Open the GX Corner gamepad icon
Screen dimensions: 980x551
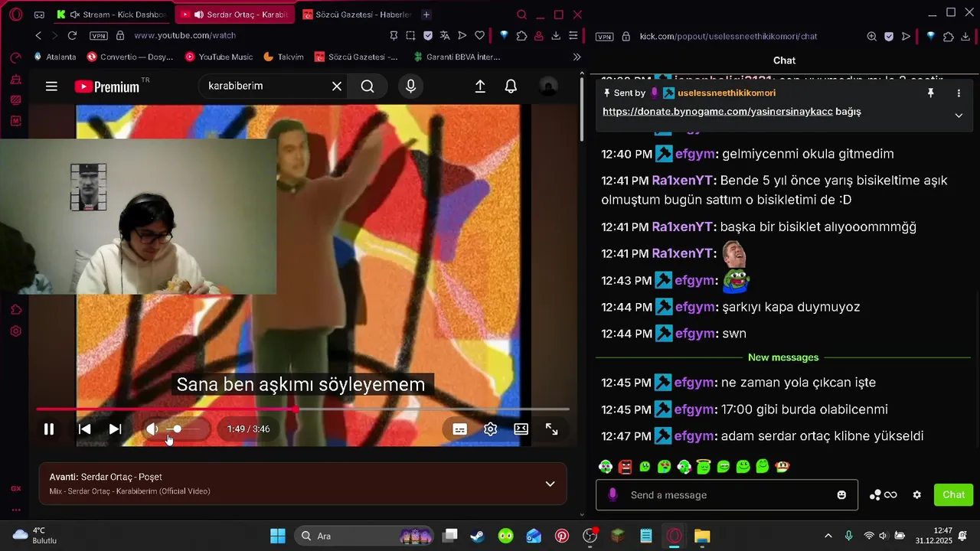39,15
